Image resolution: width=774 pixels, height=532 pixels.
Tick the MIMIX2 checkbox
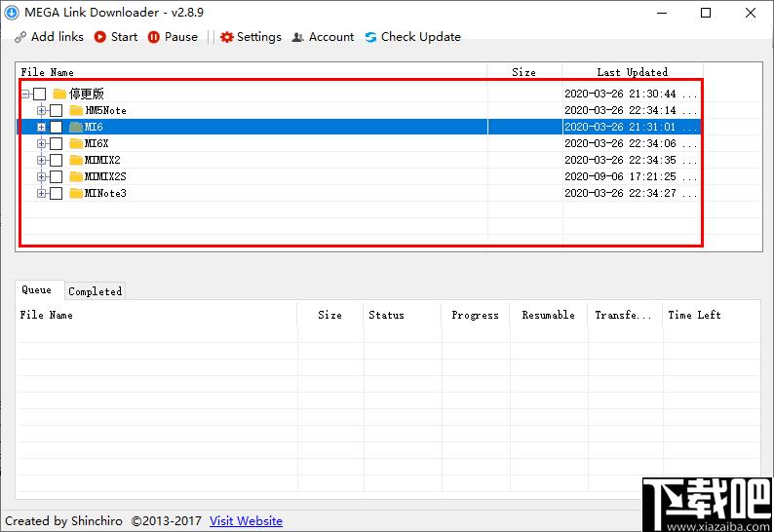(57, 160)
